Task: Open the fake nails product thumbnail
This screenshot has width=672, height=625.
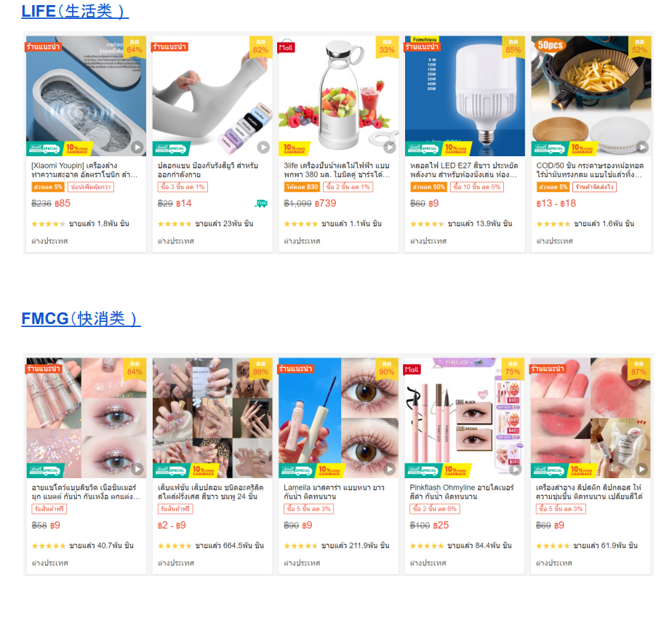Action: (x=212, y=418)
